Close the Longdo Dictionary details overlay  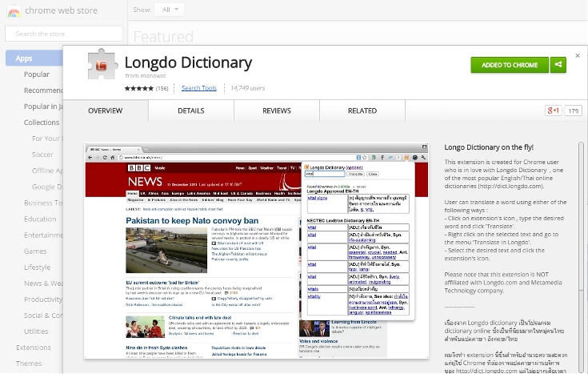pos(578,55)
